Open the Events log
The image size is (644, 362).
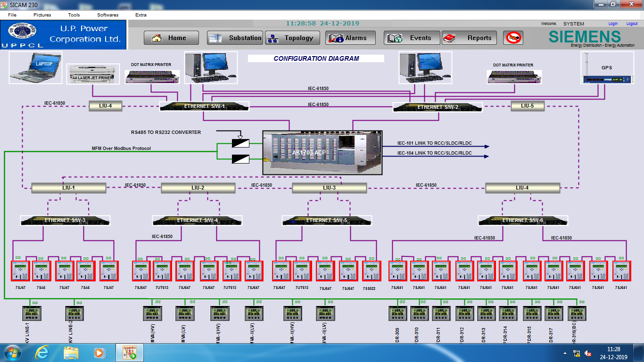[x=412, y=38]
